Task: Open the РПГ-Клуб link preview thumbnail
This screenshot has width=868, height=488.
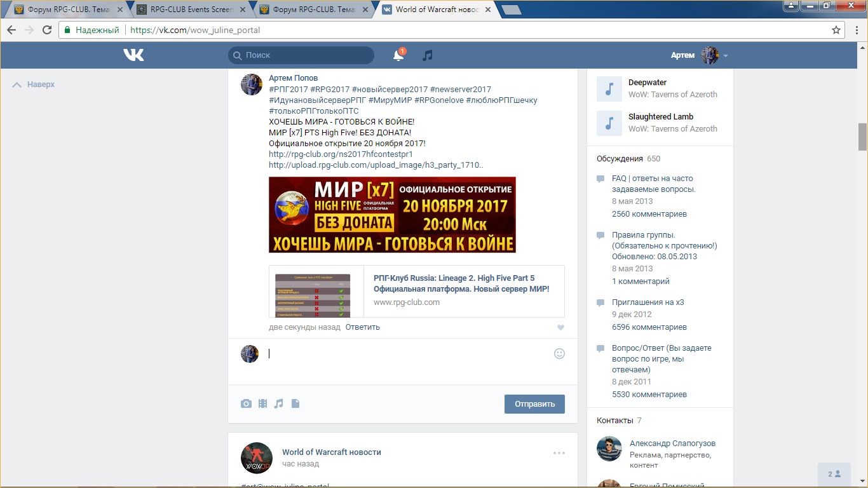Action: [313, 295]
